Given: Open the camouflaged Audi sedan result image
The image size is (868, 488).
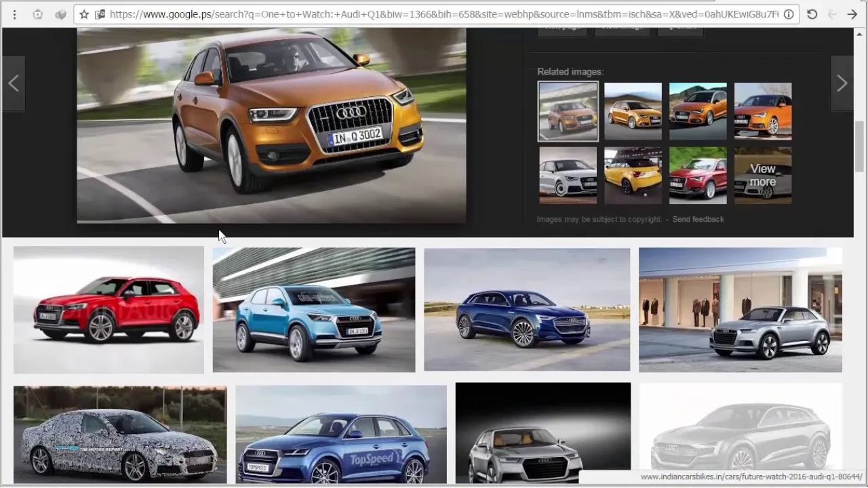Looking at the screenshot, I should (120, 434).
